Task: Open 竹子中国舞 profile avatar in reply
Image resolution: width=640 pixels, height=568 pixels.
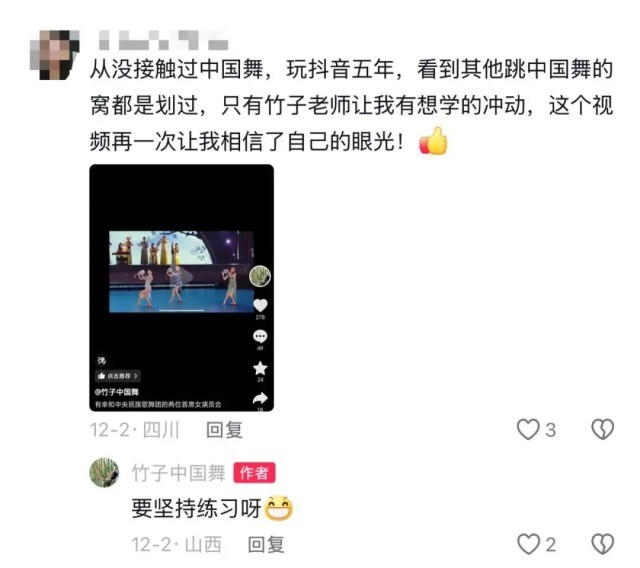Action: coord(104,473)
